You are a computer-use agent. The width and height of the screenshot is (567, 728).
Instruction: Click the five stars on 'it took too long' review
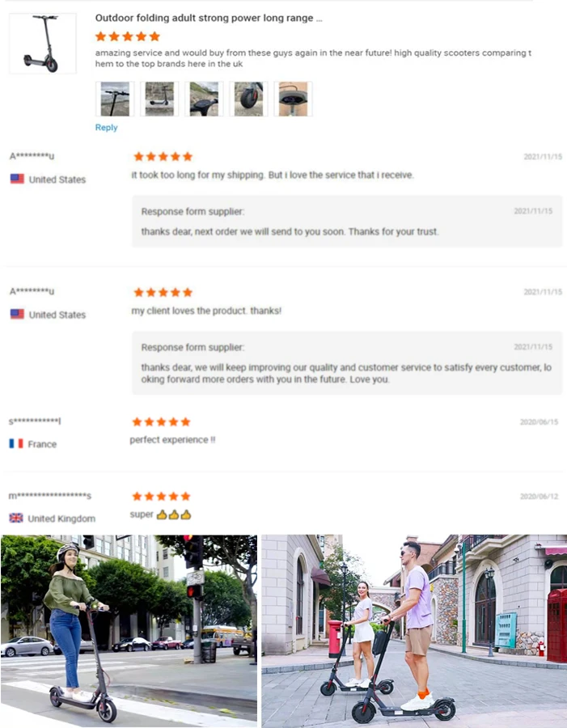tap(163, 156)
